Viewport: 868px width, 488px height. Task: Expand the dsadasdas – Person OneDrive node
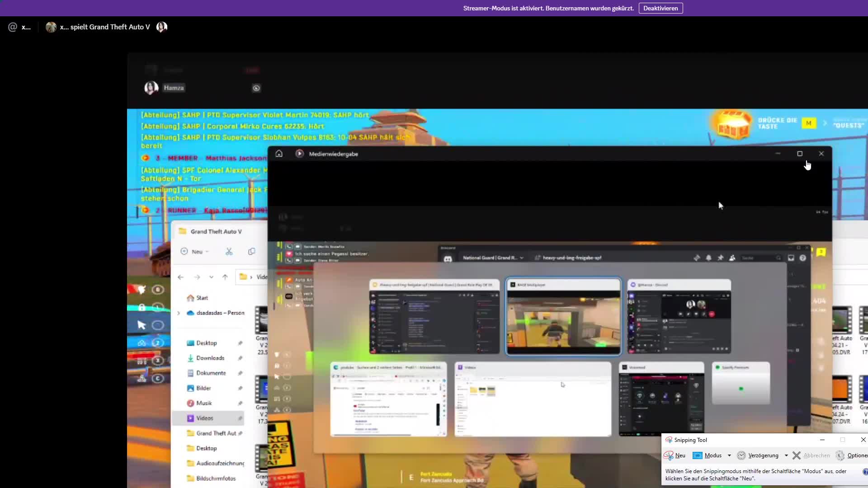[179, 313]
